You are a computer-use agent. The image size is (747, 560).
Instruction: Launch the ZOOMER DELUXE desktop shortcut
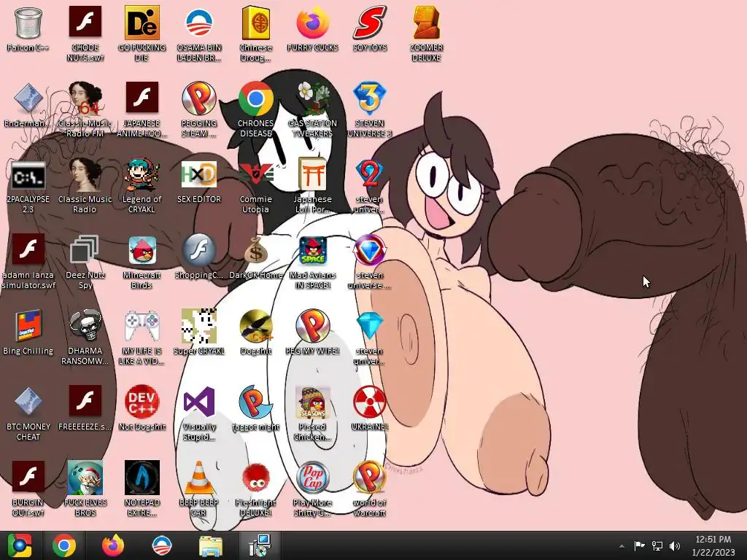[426, 23]
